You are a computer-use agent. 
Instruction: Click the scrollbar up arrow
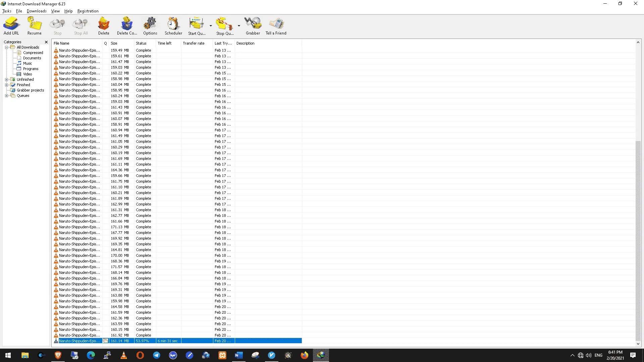pos(638,43)
